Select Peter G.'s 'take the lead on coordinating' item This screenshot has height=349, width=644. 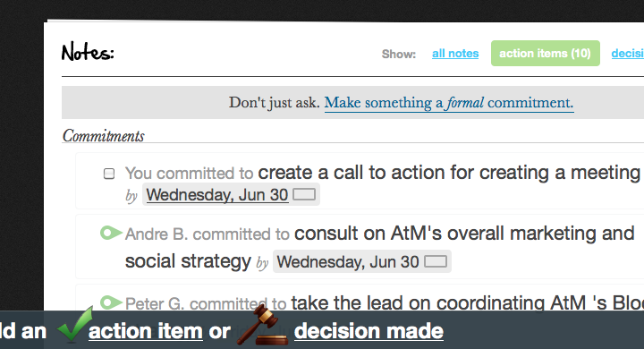(468, 303)
